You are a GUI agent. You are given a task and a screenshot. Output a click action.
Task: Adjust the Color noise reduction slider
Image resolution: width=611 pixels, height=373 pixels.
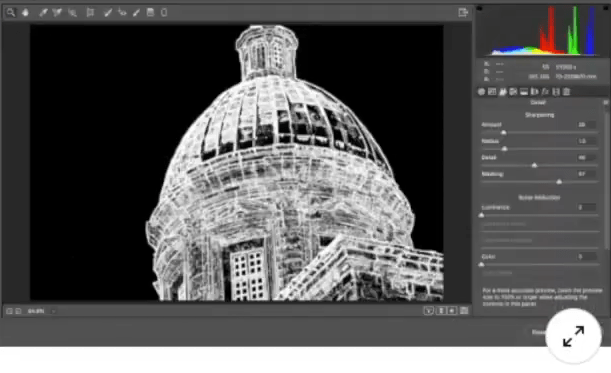click(482, 264)
